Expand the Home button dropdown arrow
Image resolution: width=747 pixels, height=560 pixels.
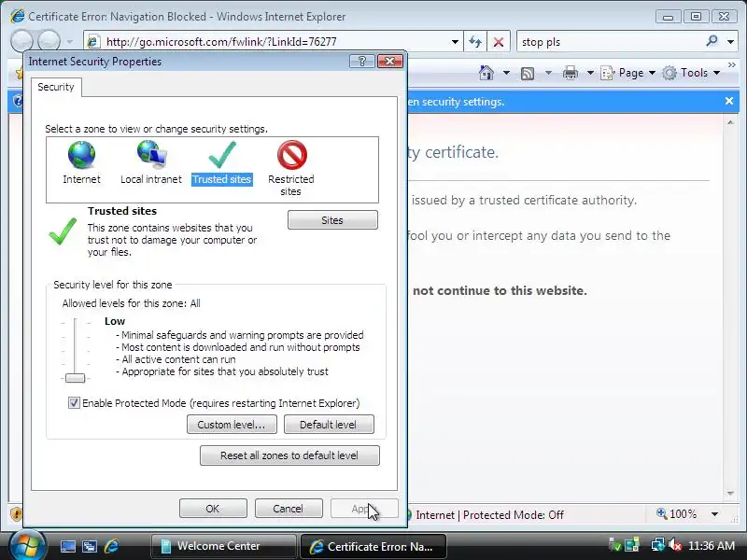pyautogui.click(x=506, y=73)
